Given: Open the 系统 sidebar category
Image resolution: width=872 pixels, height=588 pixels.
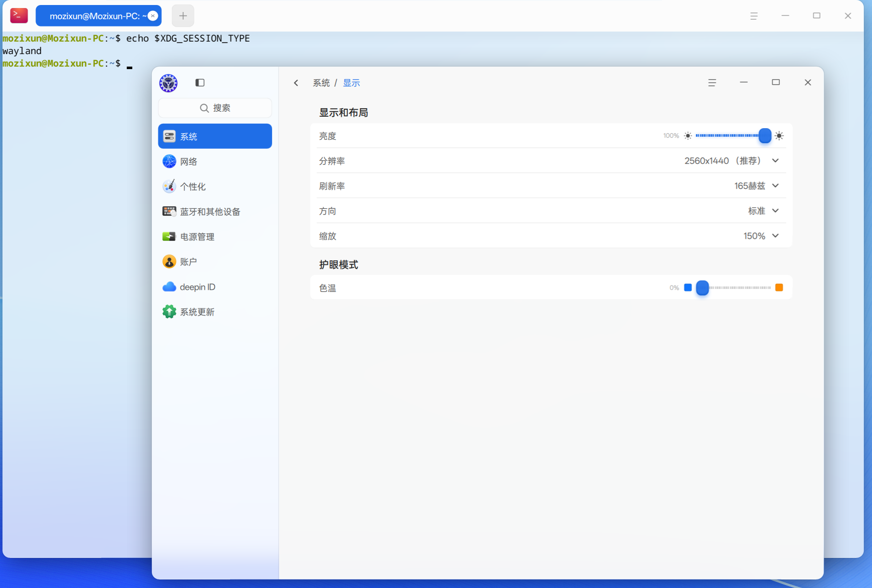Looking at the screenshot, I should click(x=215, y=136).
